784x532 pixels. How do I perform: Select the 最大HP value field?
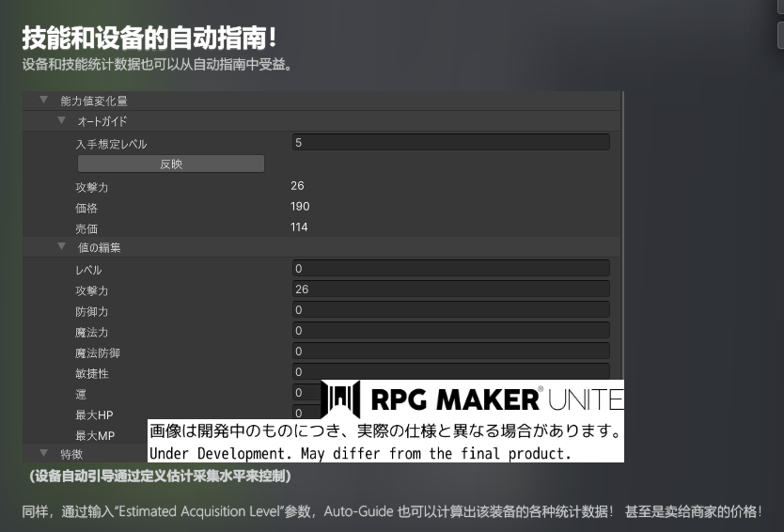click(x=306, y=413)
